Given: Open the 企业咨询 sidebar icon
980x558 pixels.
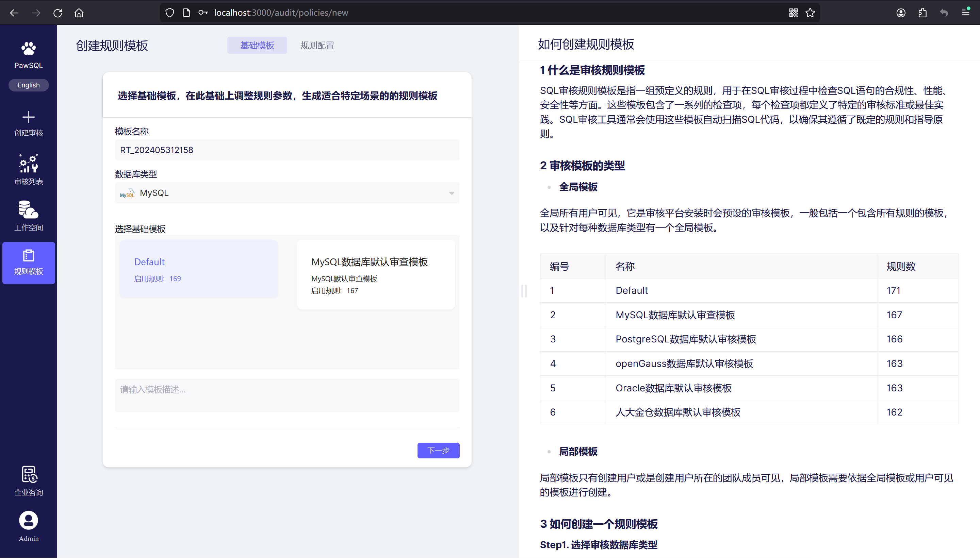Looking at the screenshot, I should 28,474.
